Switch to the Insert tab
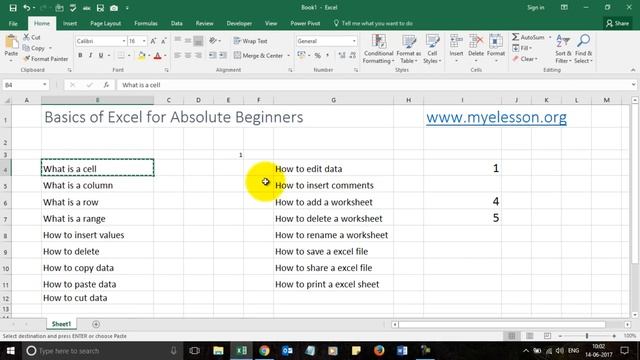The height and width of the screenshot is (360, 640). click(x=70, y=24)
